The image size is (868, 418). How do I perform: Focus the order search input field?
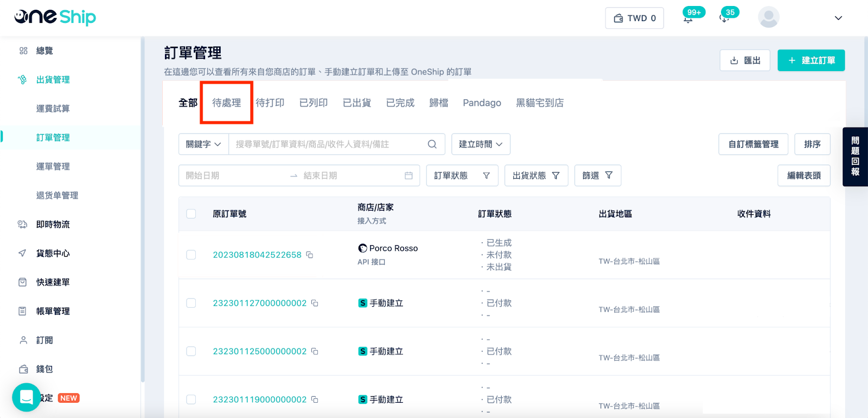(x=328, y=144)
